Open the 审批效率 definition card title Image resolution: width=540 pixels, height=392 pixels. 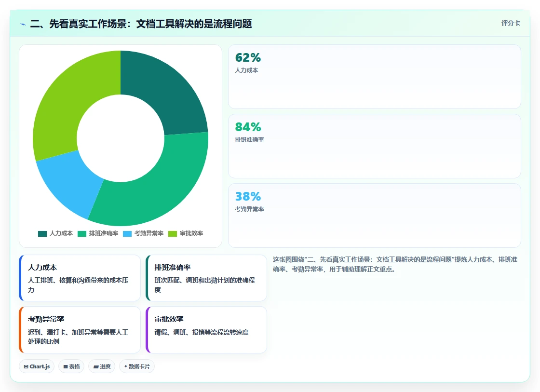[x=169, y=319]
